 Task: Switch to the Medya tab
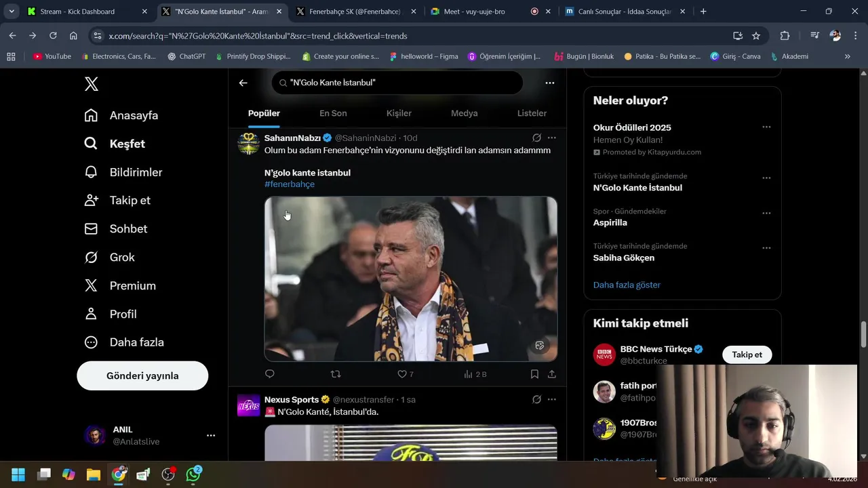(465, 113)
